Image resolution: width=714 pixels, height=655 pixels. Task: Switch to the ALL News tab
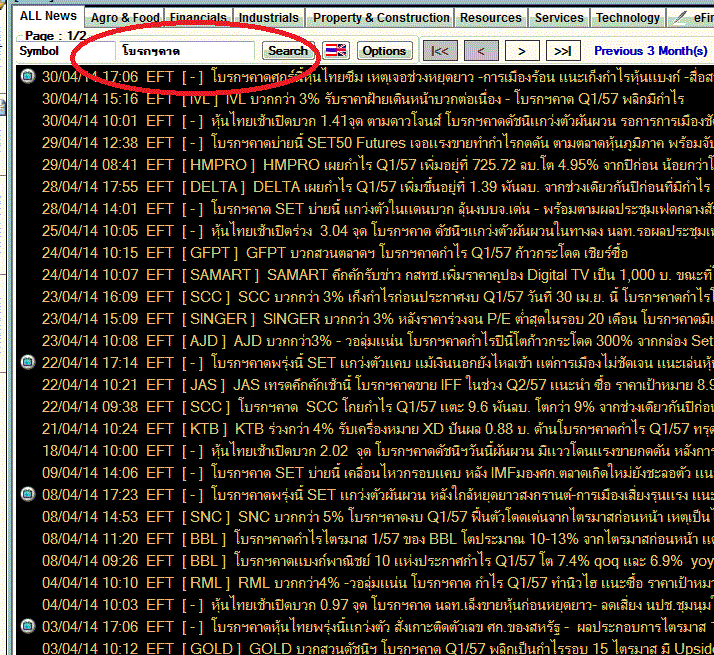[x=48, y=16]
